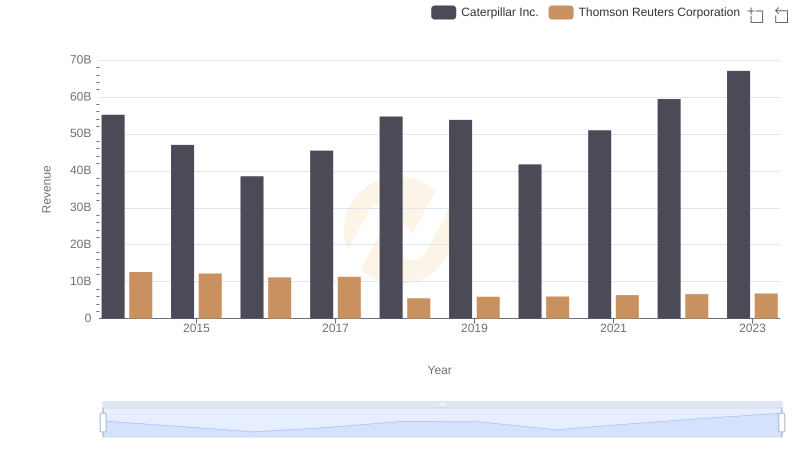Click the 2021 x-axis label
This screenshot has width=800, height=461.
pyautogui.click(x=613, y=328)
